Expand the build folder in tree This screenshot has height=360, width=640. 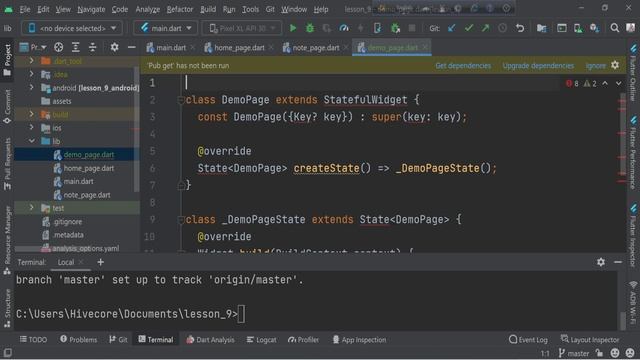31,114
